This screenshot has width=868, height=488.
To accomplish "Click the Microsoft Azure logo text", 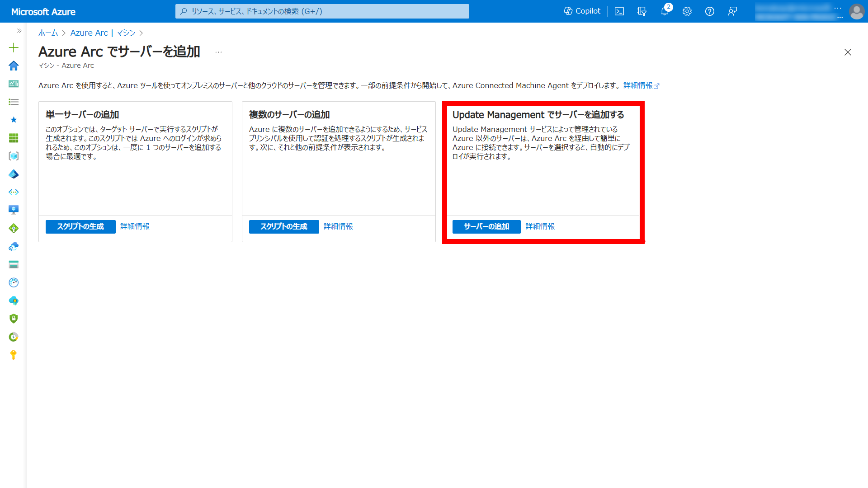I will (43, 12).
